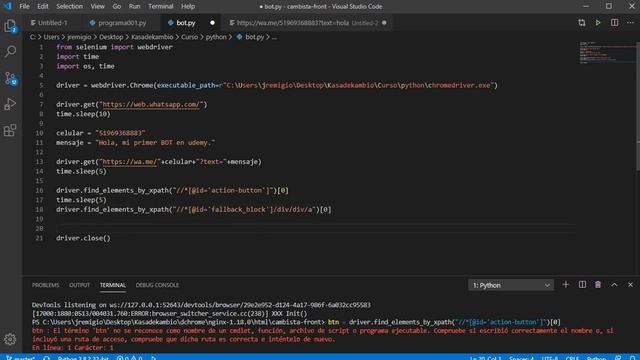Split the terminal panel

(x=582, y=285)
